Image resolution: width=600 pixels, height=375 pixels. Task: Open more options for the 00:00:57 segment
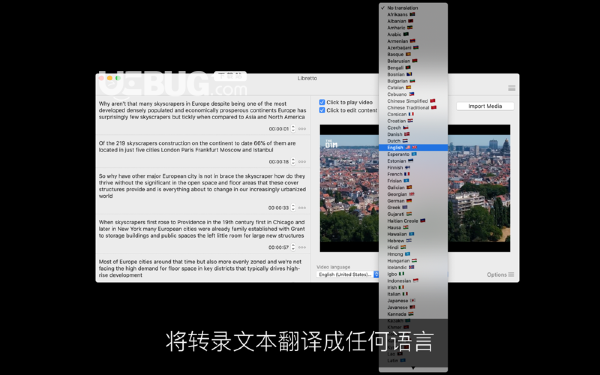pos(302,248)
